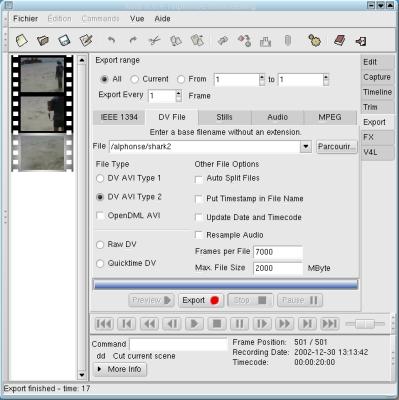Viewport: 399px width, 400px height.
Task: Click the square Stop transport button
Action: [x=217, y=324]
